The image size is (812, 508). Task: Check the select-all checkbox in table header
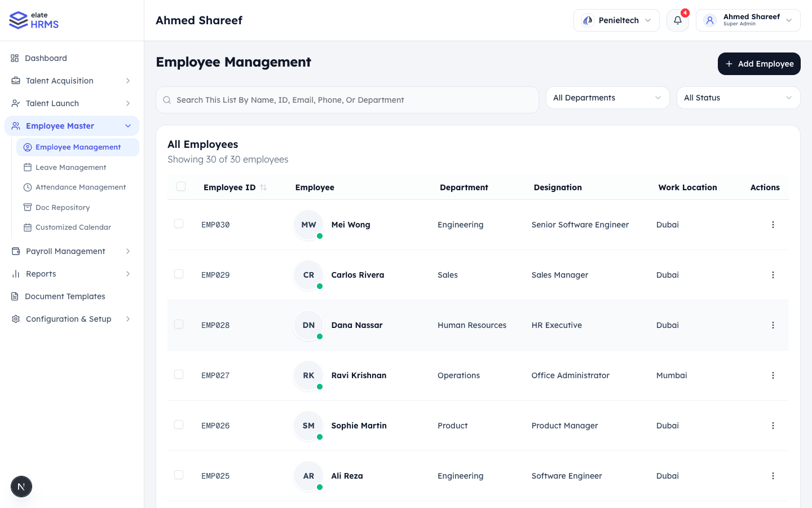point(181,186)
